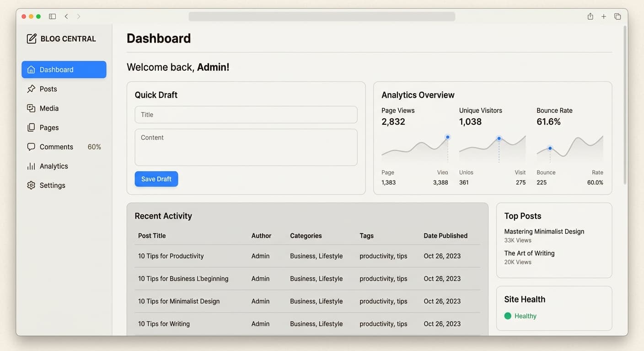Click the browser address bar
The width and height of the screenshot is (644, 351).
[322, 16]
